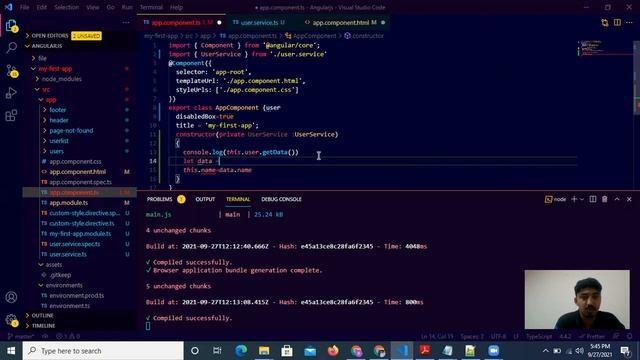Screen dimensions: 640x360
Task: Collapse the my-first-app folder
Action: 80,69
